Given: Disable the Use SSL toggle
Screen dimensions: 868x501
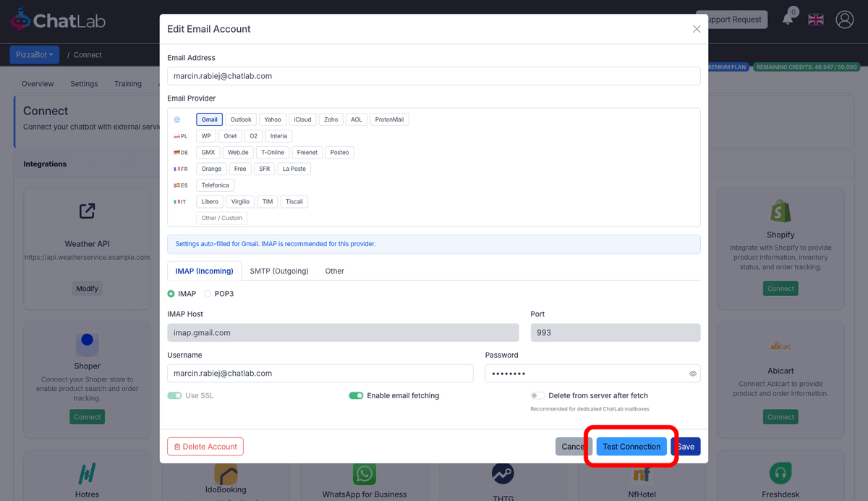Looking at the screenshot, I should point(174,395).
